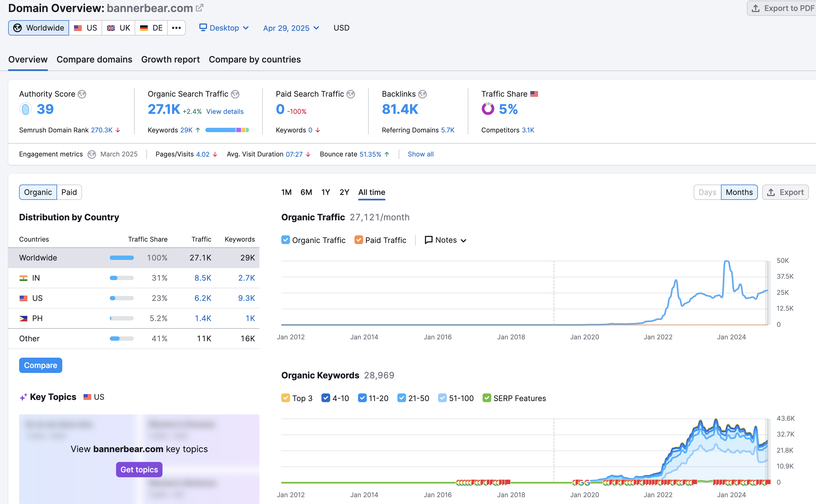Switch to the Growth report tab

pos(170,59)
